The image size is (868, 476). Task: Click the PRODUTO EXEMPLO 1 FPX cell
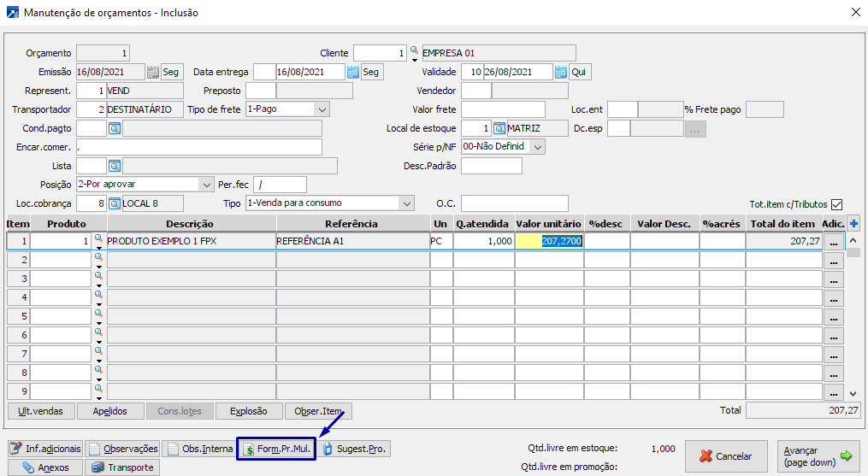pos(191,241)
